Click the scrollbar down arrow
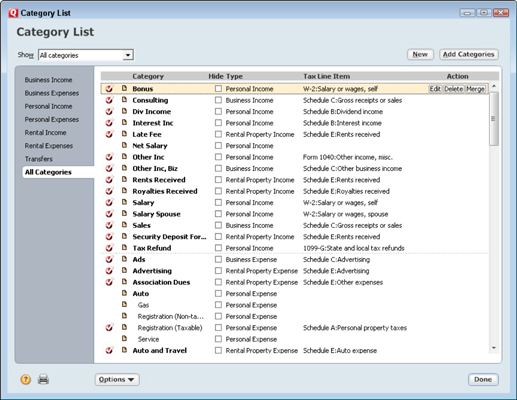This screenshot has width=517, height=400. click(494, 348)
